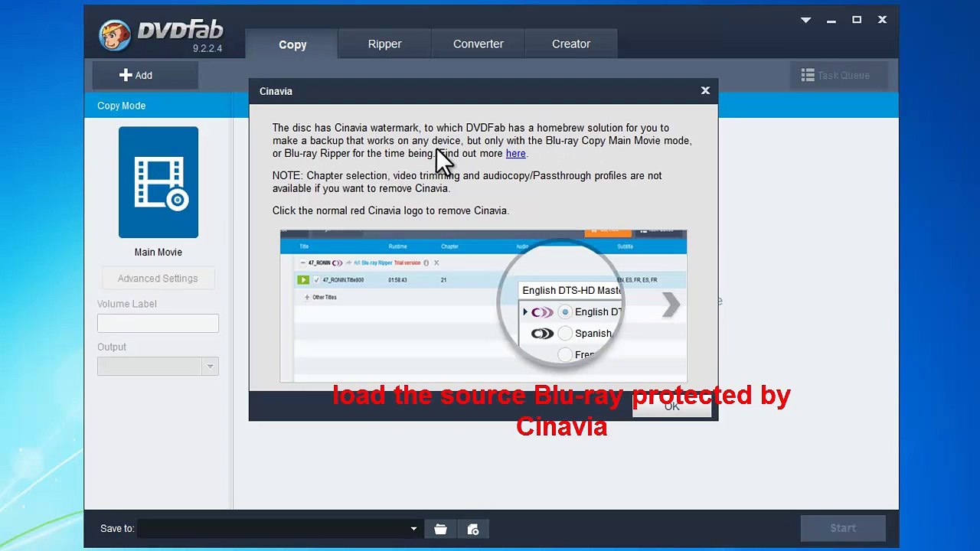Switch to the Ripper tab
This screenshot has height=551, width=980.
[x=384, y=44]
